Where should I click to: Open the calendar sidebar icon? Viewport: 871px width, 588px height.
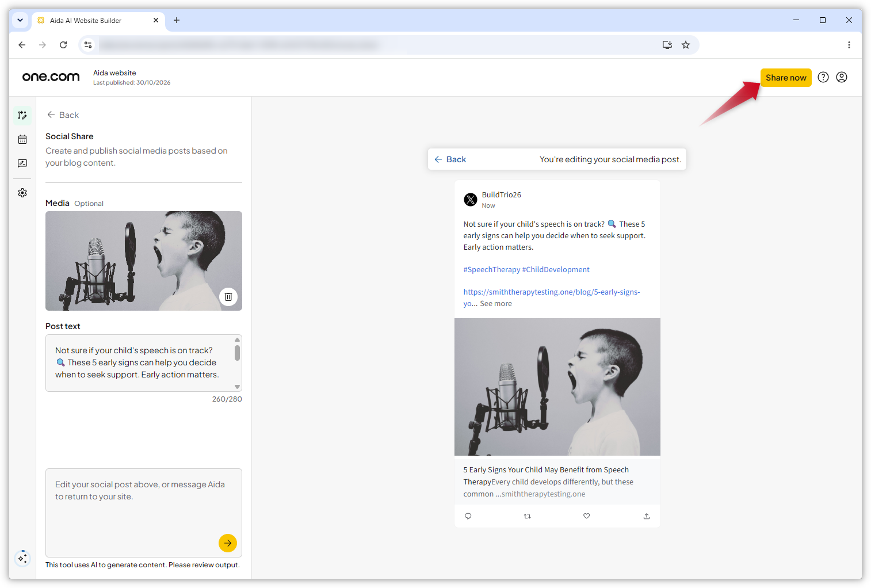coord(22,139)
